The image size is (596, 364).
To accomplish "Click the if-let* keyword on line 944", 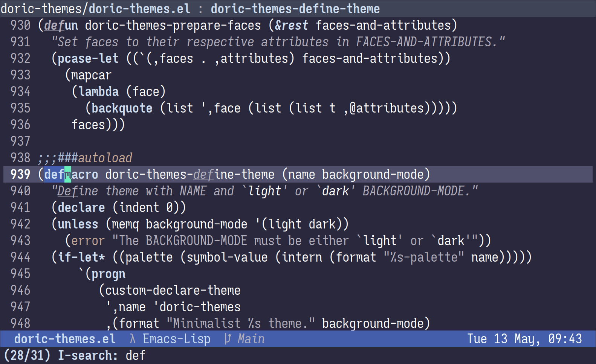I will pos(81,257).
